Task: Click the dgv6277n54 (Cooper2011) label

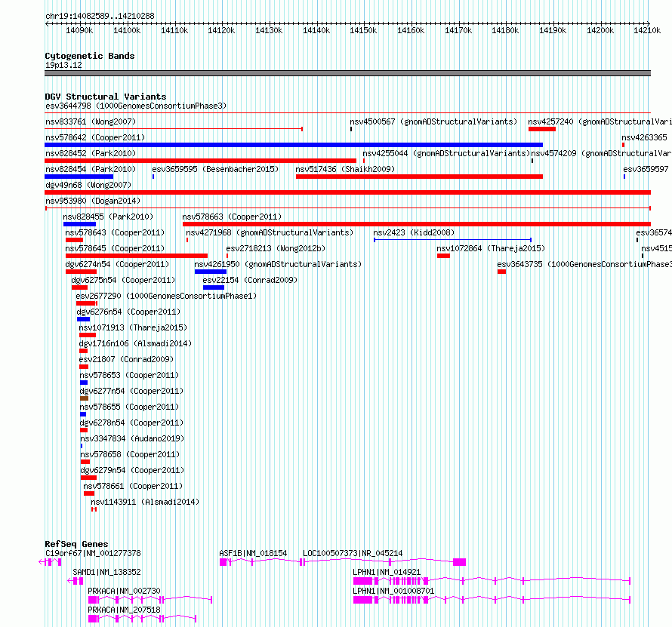Action: click(131, 391)
